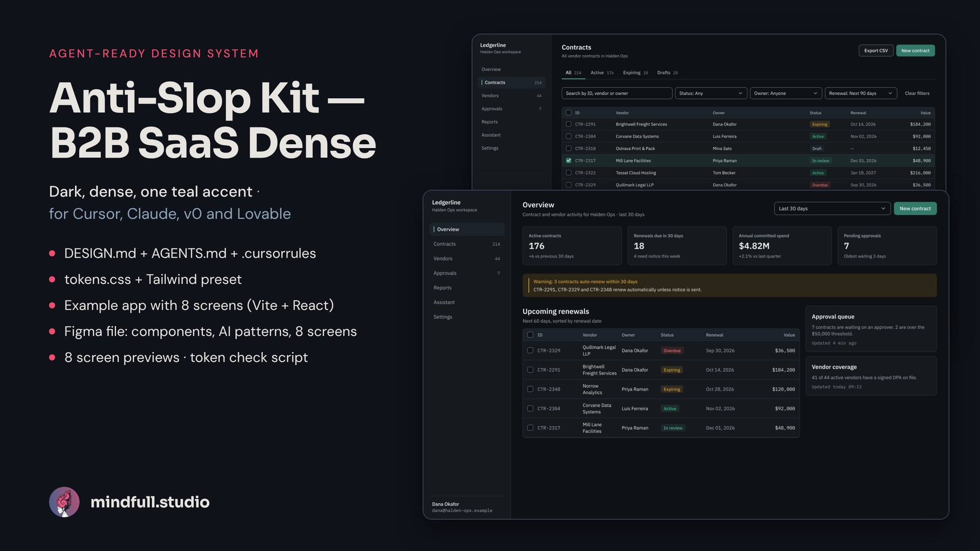Viewport: 980px width, 551px height.
Task: Click Tessel Cloud Hosting vendor row
Action: point(748,173)
